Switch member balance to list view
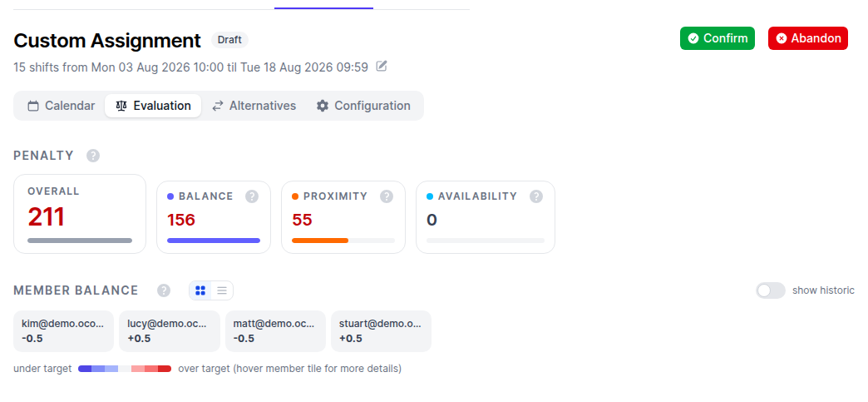The width and height of the screenshot is (868, 402). [222, 290]
